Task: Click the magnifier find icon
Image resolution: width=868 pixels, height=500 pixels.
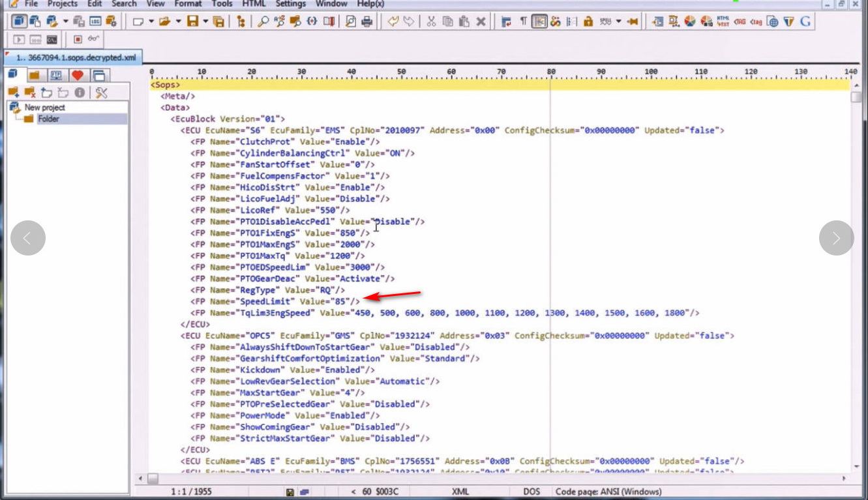Action: click(x=263, y=22)
